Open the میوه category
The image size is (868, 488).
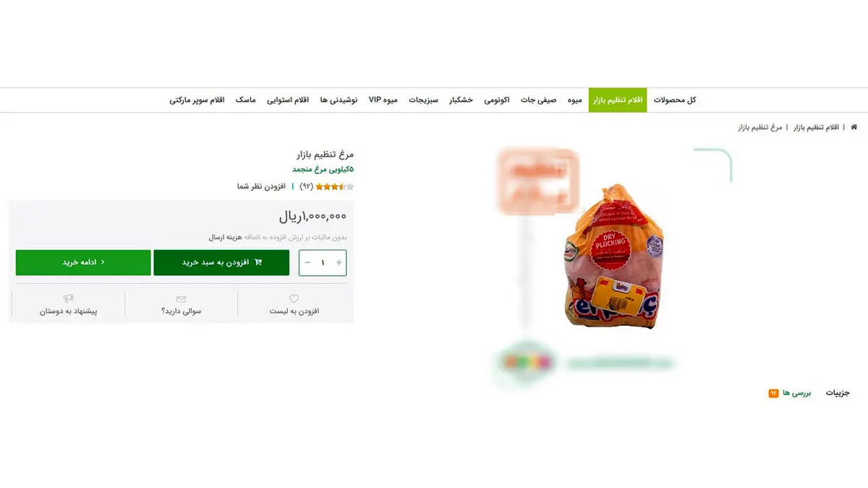(x=574, y=100)
